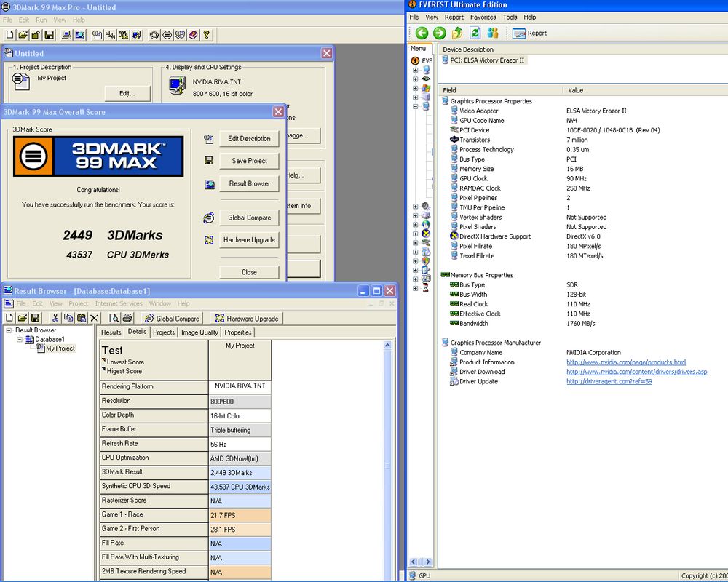This screenshot has width=728, height=582.
Task: Click the Value column header in EVEREST
Action: (645, 90)
